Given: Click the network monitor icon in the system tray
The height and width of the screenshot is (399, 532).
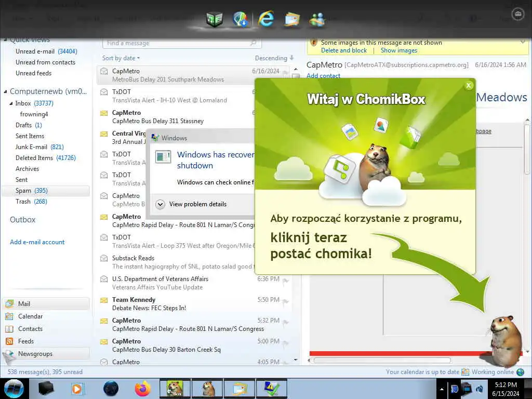Looking at the screenshot, I should (x=467, y=389).
